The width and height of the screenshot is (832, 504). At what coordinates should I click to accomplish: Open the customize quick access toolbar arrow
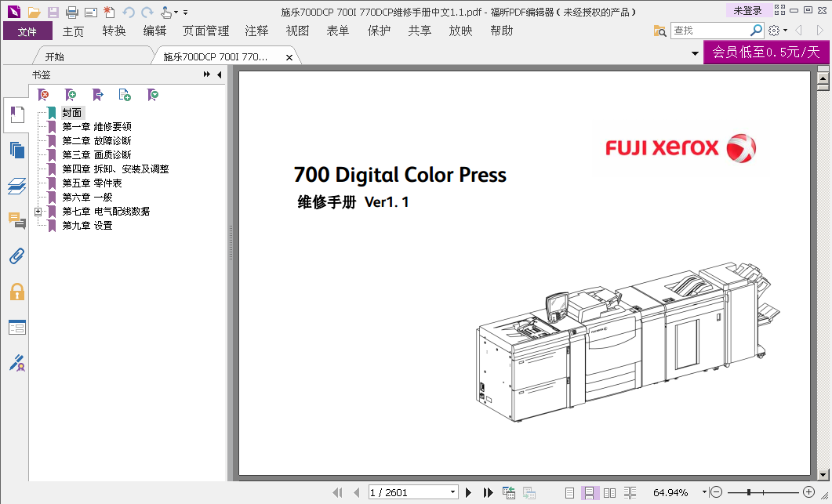186,13
